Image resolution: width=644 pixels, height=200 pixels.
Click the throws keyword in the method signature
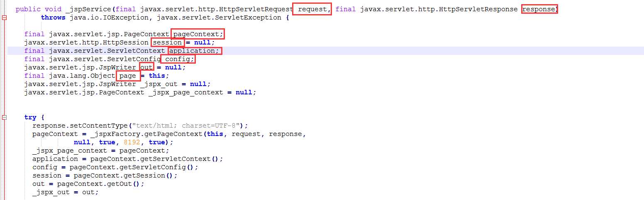(x=53, y=17)
